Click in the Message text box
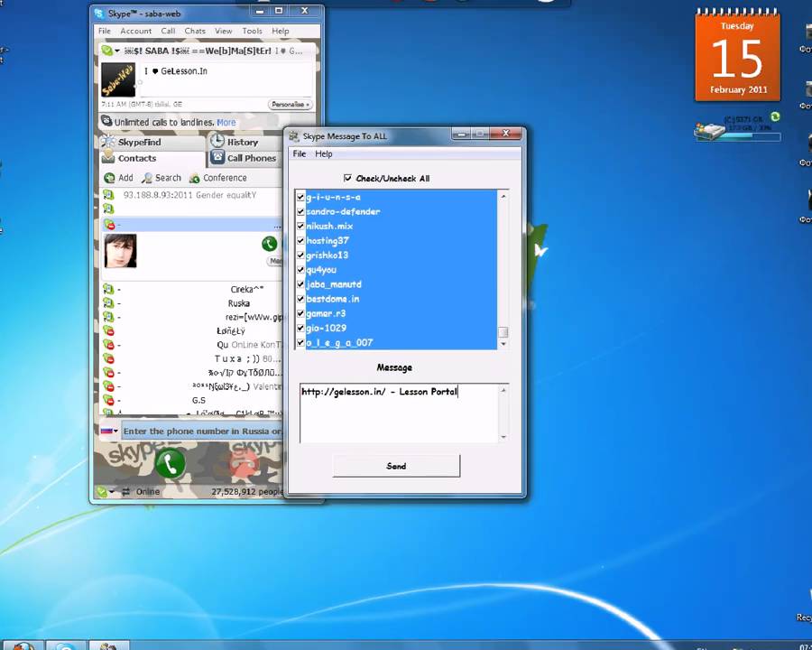The width and height of the screenshot is (812, 650). click(399, 413)
